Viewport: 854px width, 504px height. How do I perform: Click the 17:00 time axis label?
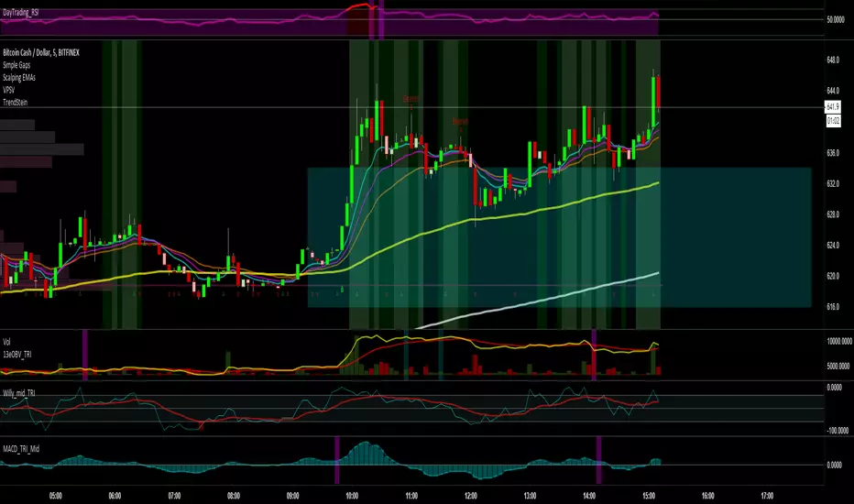pyautogui.click(x=767, y=496)
